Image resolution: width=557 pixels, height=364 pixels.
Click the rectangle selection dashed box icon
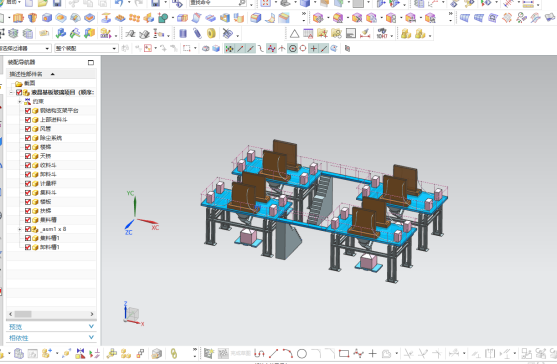click(186, 48)
